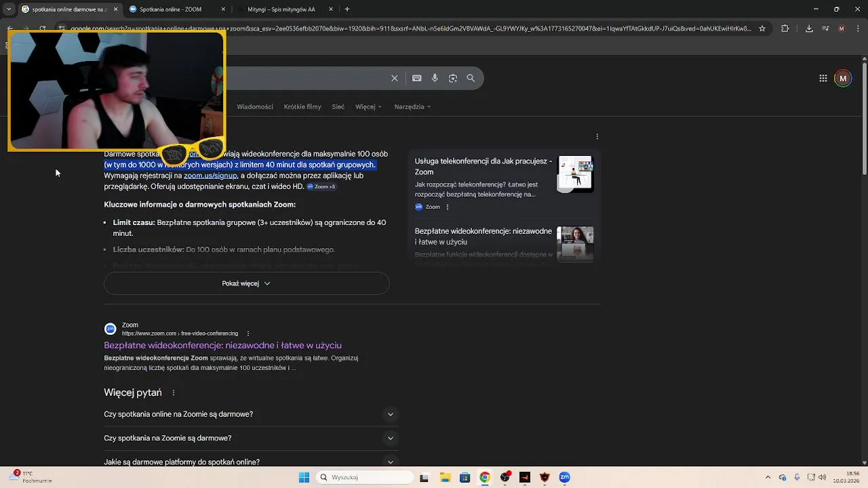Open OBS Studio from the taskbar
Viewport: 868px width, 488px height.
pos(505,477)
